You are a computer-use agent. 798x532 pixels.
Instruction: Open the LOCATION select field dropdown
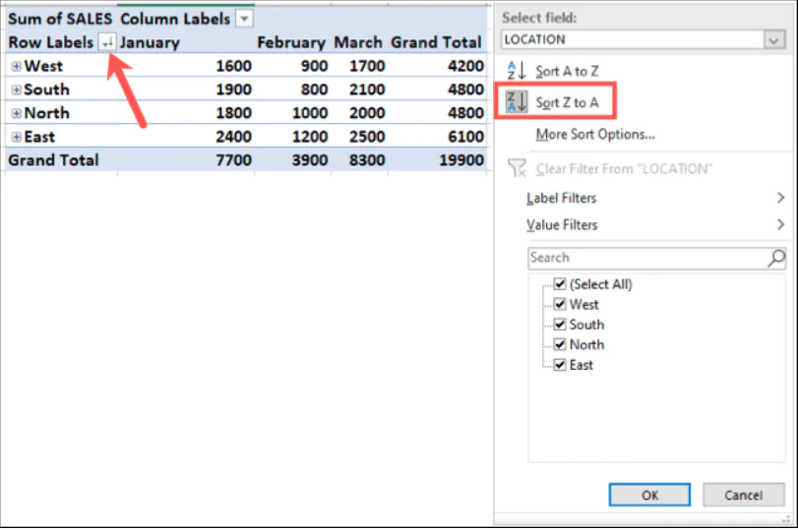pyautogui.click(x=773, y=39)
